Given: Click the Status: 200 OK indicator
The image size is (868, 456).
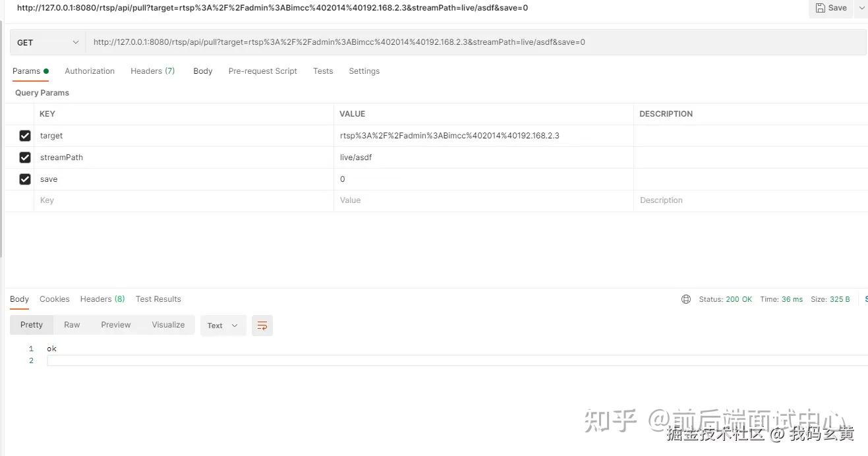Looking at the screenshot, I should click(726, 299).
